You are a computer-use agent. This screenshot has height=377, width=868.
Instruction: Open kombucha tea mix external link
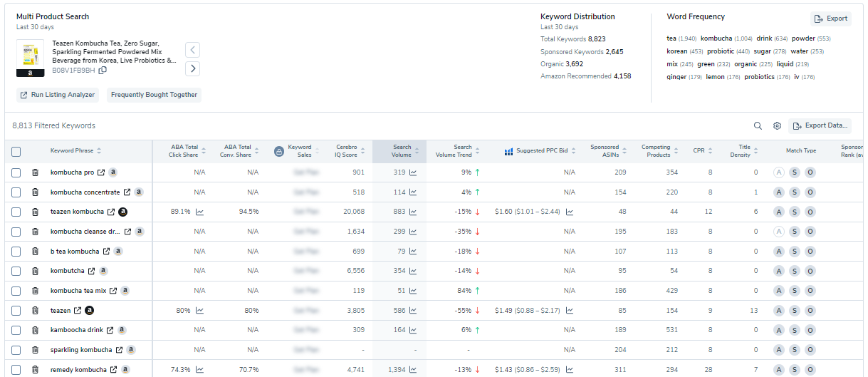click(114, 291)
